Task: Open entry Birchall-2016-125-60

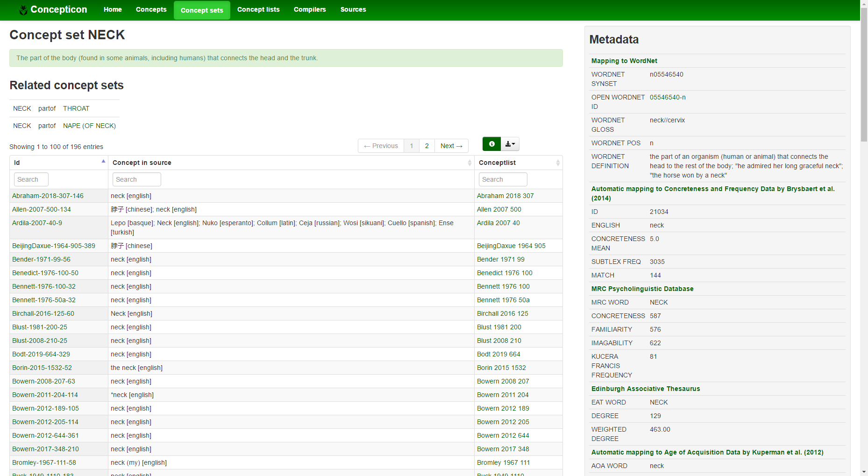Action: pyautogui.click(x=43, y=313)
